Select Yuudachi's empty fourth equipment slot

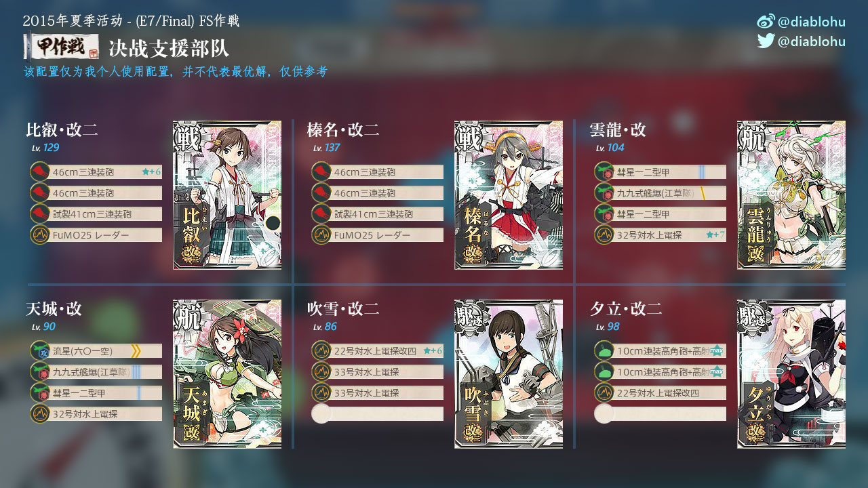pos(660,413)
